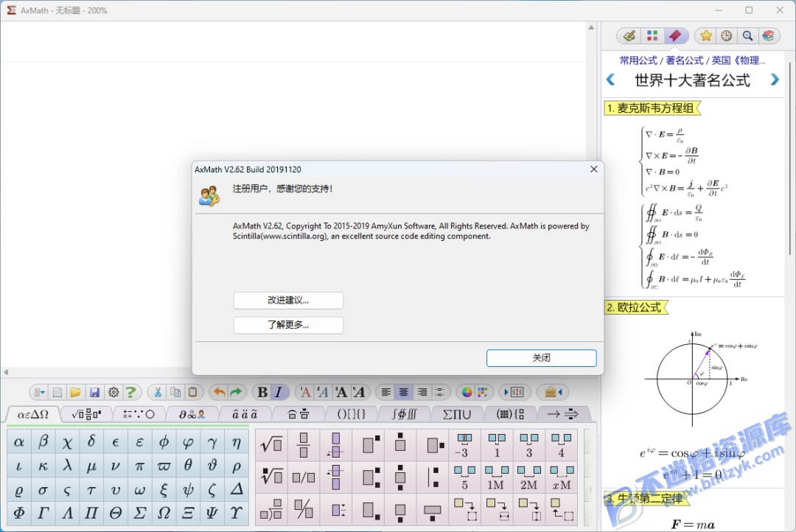796x532 pixels.
Task: Insert Greek letter lambda
Action: (x=68, y=466)
